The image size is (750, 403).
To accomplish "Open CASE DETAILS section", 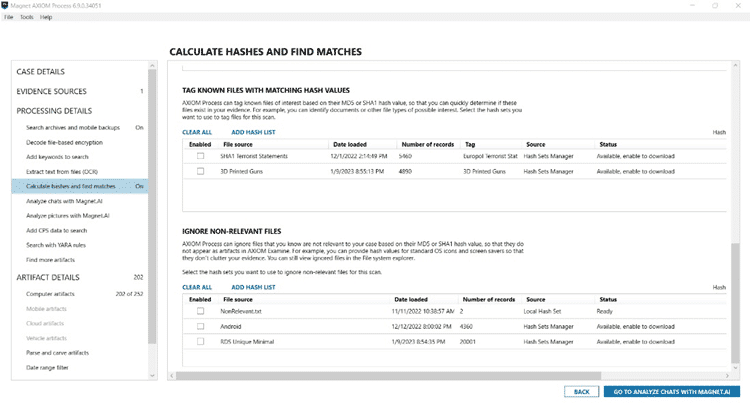I will (41, 72).
